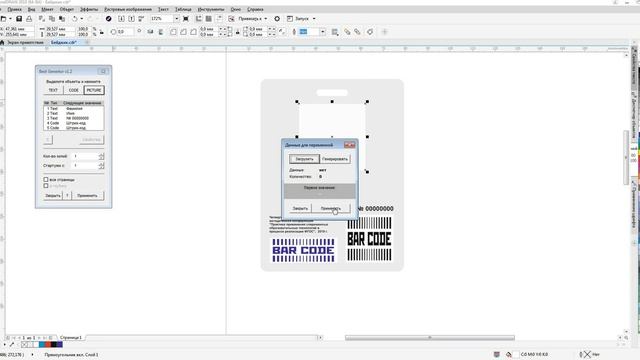Open the New document dropdown arrow
The image size is (640, 360).
pos(10,19)
